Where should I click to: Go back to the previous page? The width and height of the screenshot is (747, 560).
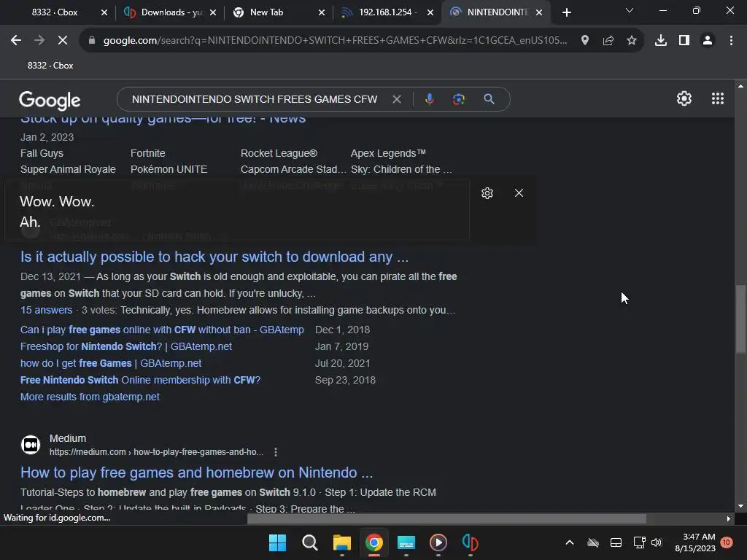coord(16,41)
